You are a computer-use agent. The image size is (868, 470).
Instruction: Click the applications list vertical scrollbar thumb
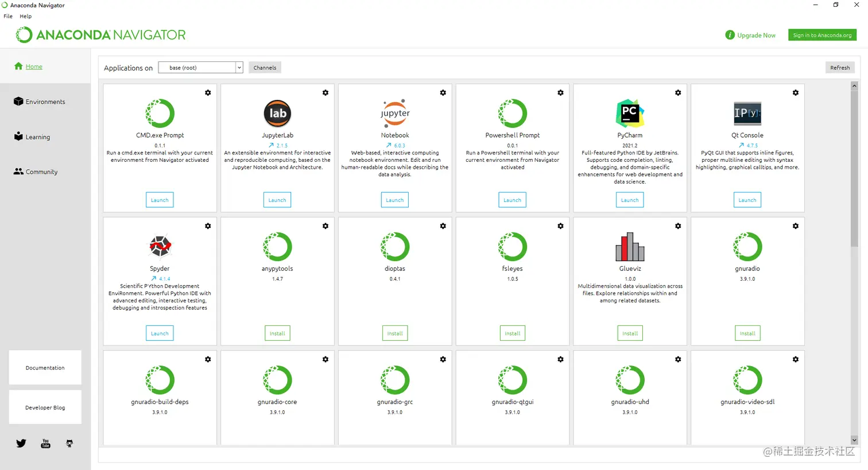point(854,169)
